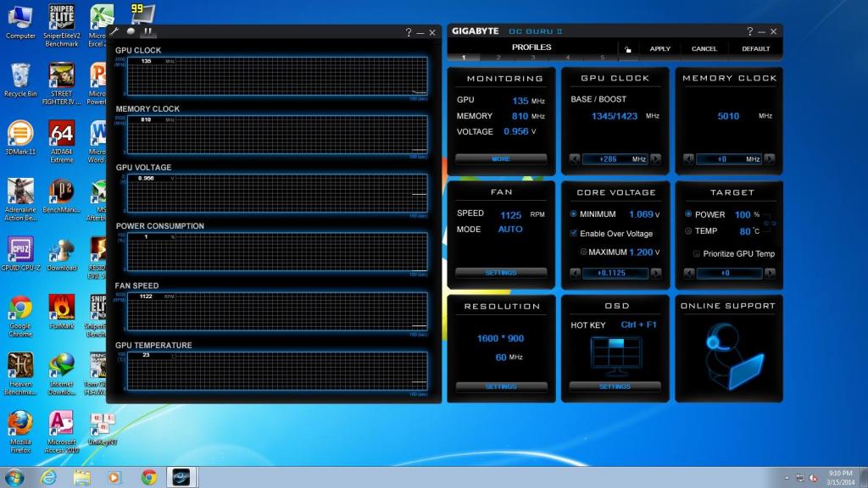The width and height of the screenshot is (868, 488).
Task: Click the record circle icon in monitor window
Action: [x=131, y=31]
